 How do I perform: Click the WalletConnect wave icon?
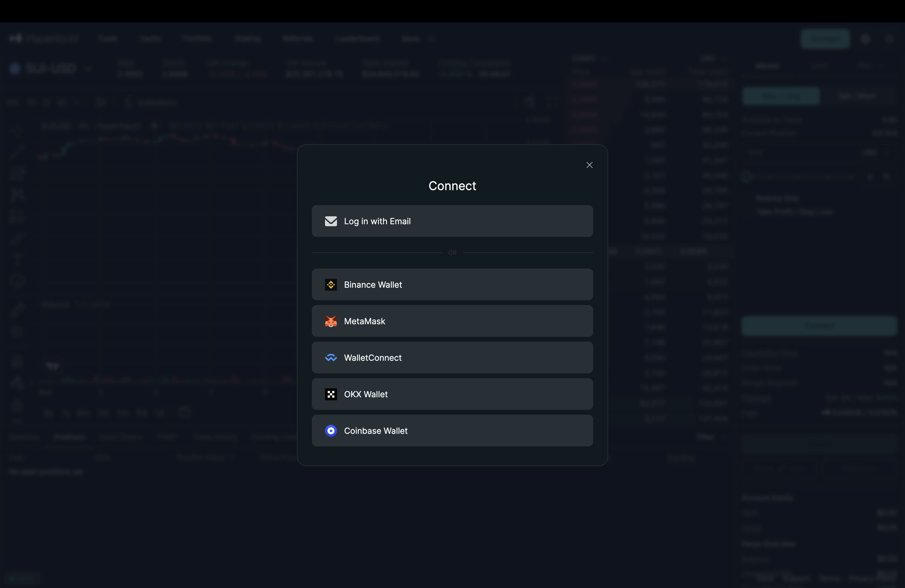click(331, 357)
